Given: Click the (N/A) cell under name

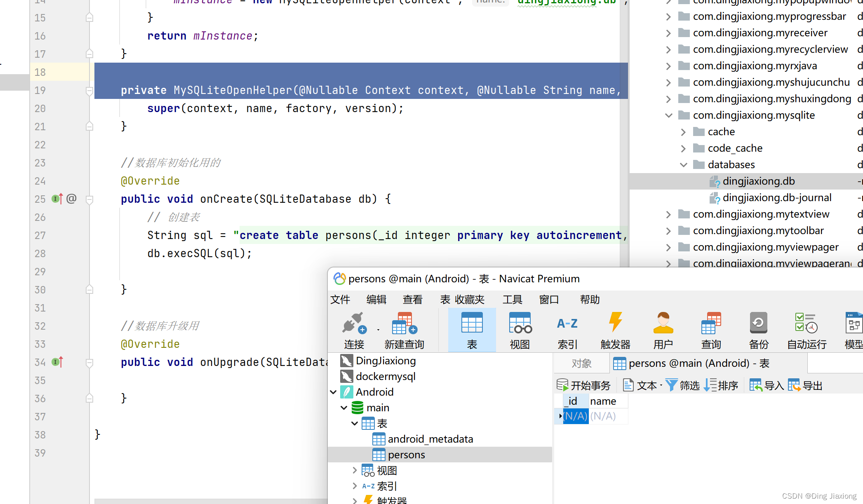Looking at the screenshot, I should pyautogui.click(x=608, y=416).
